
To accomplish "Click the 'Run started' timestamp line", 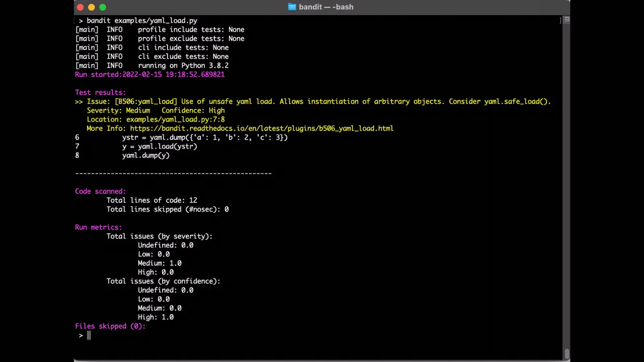I will (x=150, y=74).
